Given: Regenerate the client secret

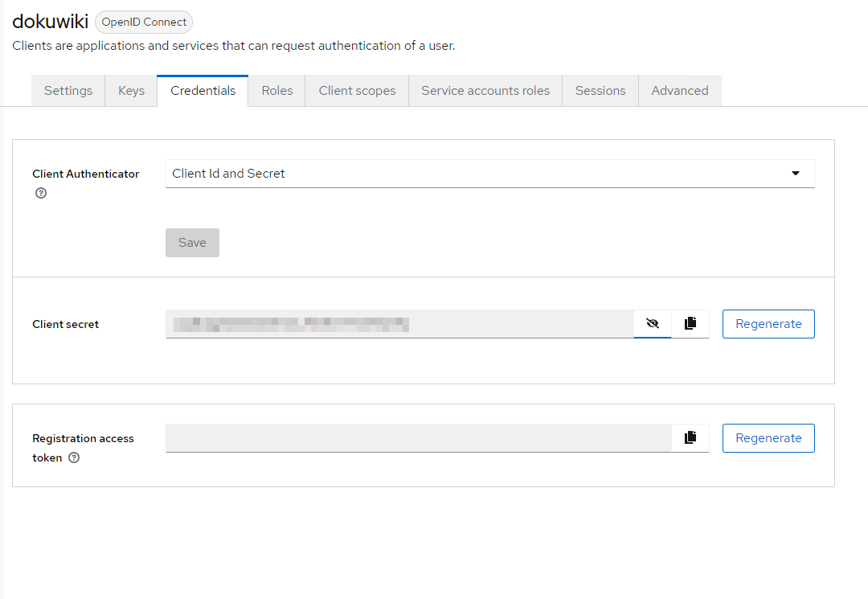Looking at the screenshot, I should point(768,324).
